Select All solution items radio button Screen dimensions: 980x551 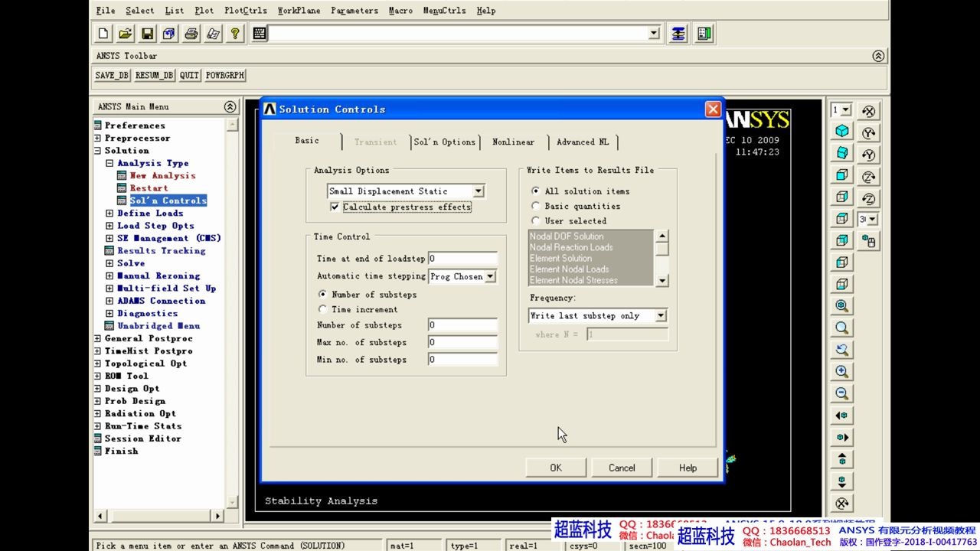click(536, 191)
